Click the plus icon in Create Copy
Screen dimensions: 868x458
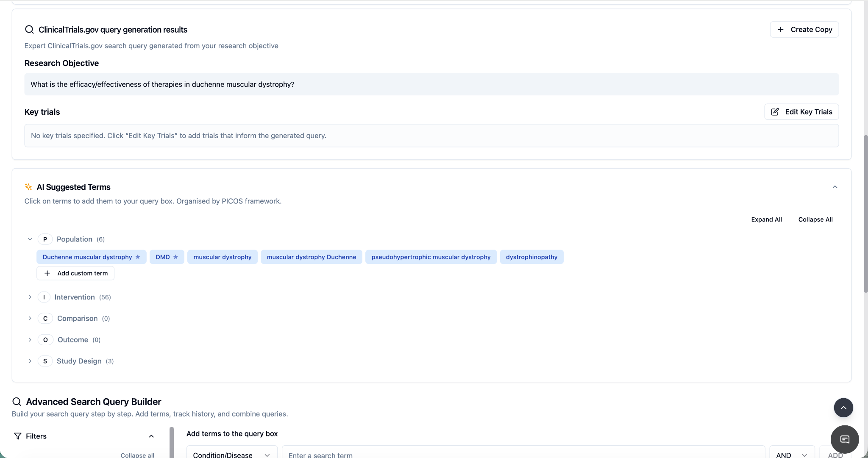point(780,30)
